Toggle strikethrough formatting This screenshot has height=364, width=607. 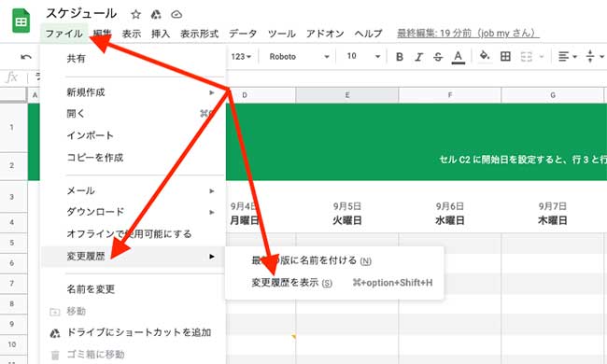click(438, 57)
